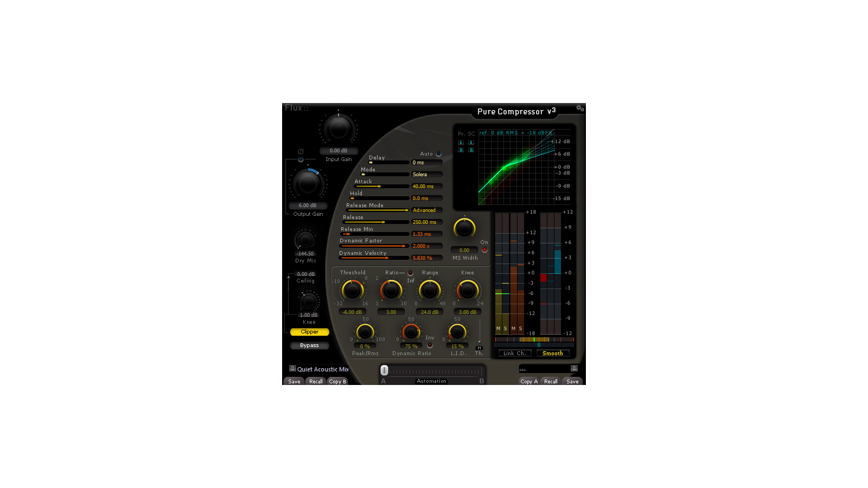Enable the Clipper button
The image size is (868, 488).
309,332
